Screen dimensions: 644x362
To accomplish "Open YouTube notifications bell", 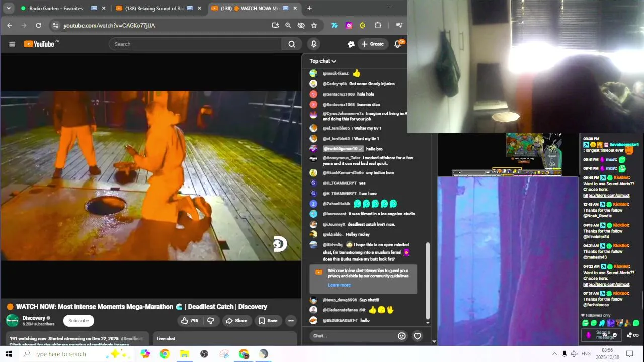I will click(x=398, y=44).
